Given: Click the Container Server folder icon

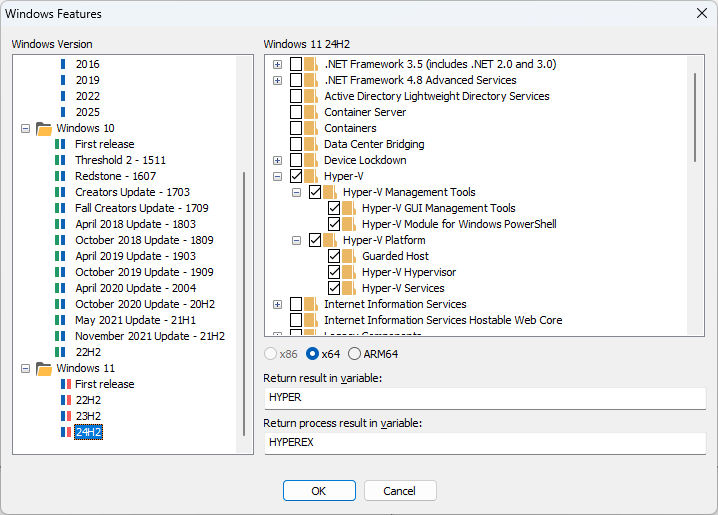Looking at the screenshot, I should click(x=311, y=112).
